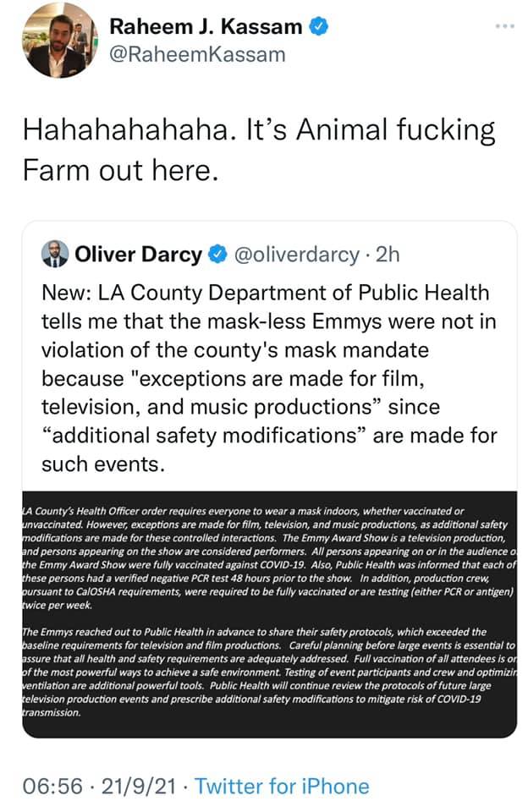Click 'Farm out here.' line of tweet
Image resolution: width=528 pixels, height=812 pixels.
click(x=121, y=170)
